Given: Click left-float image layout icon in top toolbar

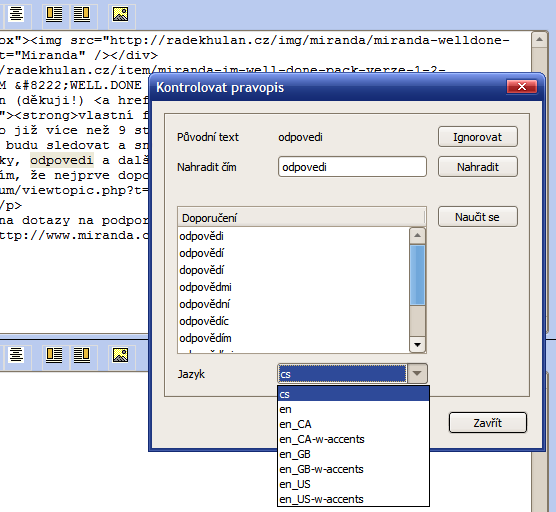Looking at the screenshot, I should tap(54, 14).
